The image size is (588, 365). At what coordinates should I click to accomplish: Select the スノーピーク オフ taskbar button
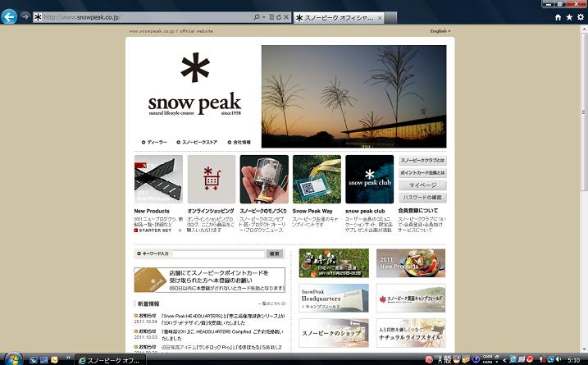tap(110, 360)
